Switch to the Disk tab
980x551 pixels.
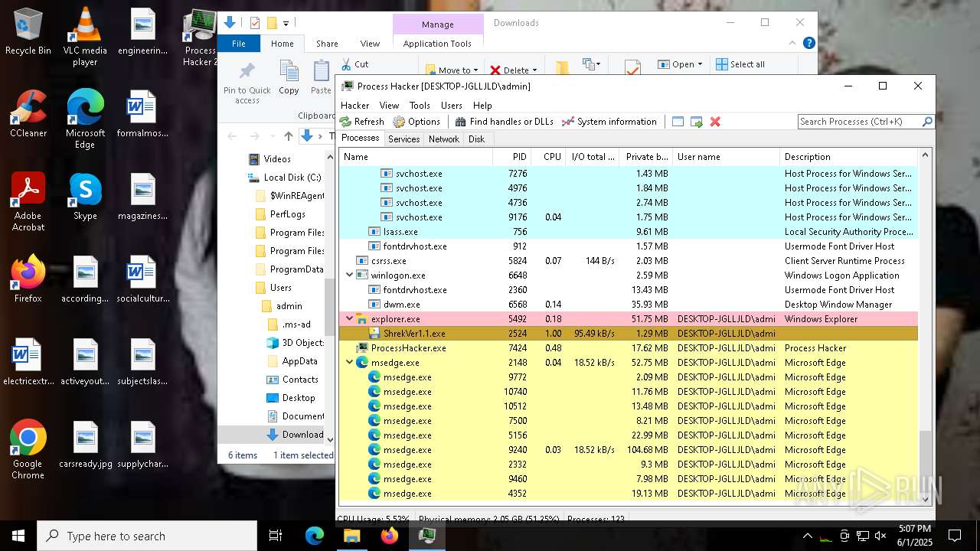pos(477,139)
